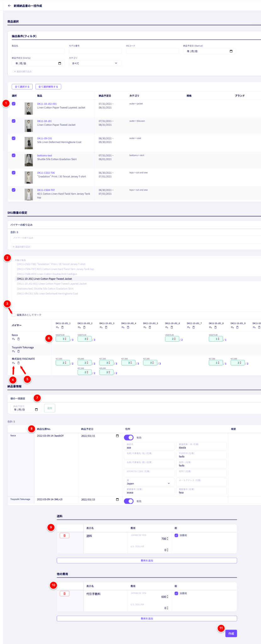Delete the 代引手数料 fee row

coord(64,593)
